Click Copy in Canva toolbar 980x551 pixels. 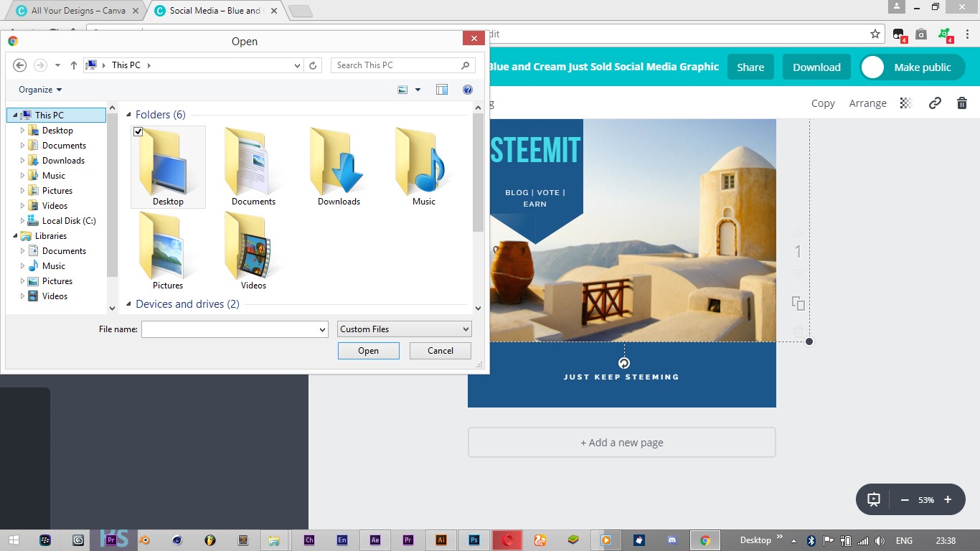[823, 103]
